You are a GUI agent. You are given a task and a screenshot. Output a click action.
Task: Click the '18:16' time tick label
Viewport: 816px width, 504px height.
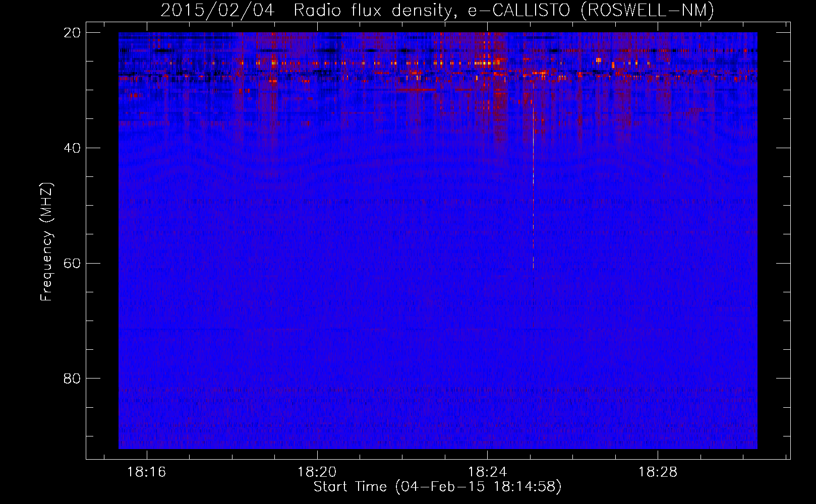click(147, 472)
